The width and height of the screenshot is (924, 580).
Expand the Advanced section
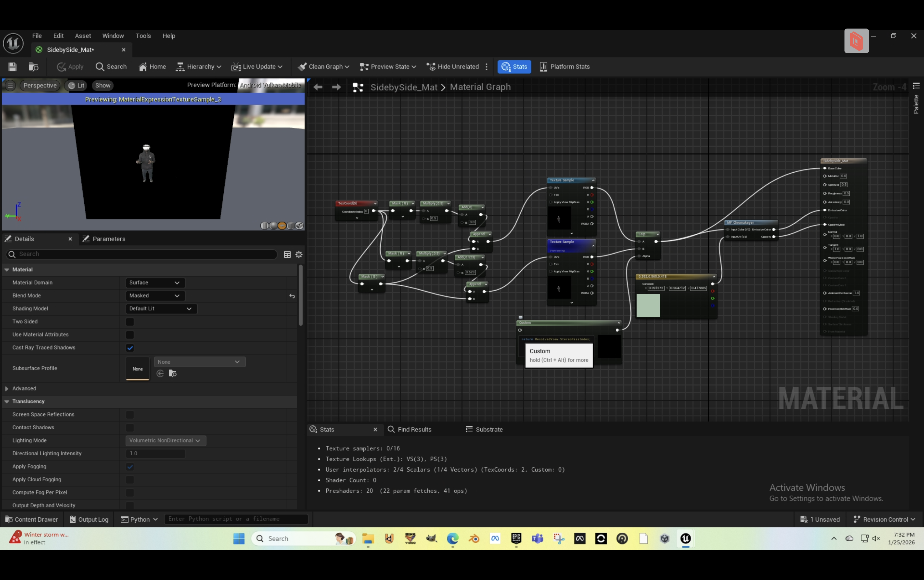tap(7, 389)
